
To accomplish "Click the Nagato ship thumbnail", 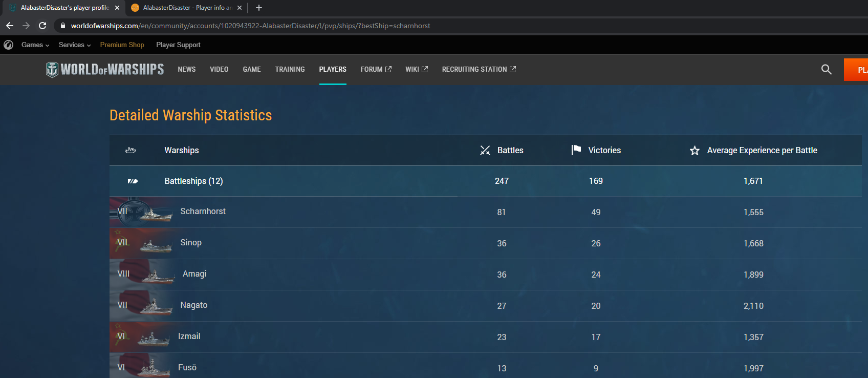I will coord(142,306).
